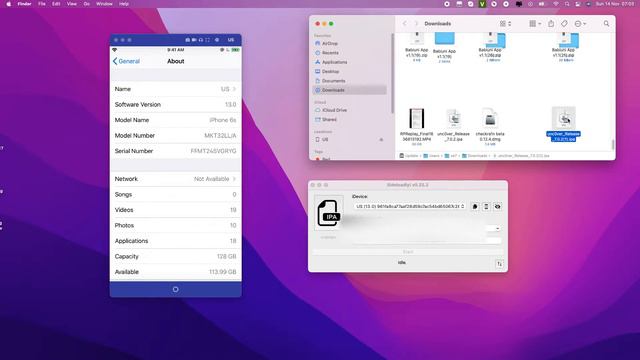The height and width of the screenshot is (360, 640).
Task: Open the Apple menu
Action: click(9, 4)
